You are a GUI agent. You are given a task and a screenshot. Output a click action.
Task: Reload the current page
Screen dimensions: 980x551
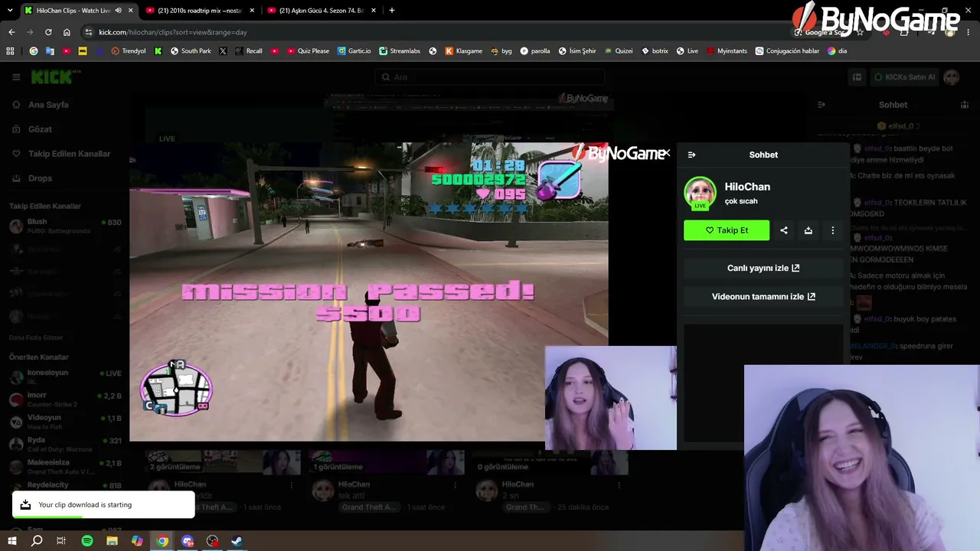point(48,32)
